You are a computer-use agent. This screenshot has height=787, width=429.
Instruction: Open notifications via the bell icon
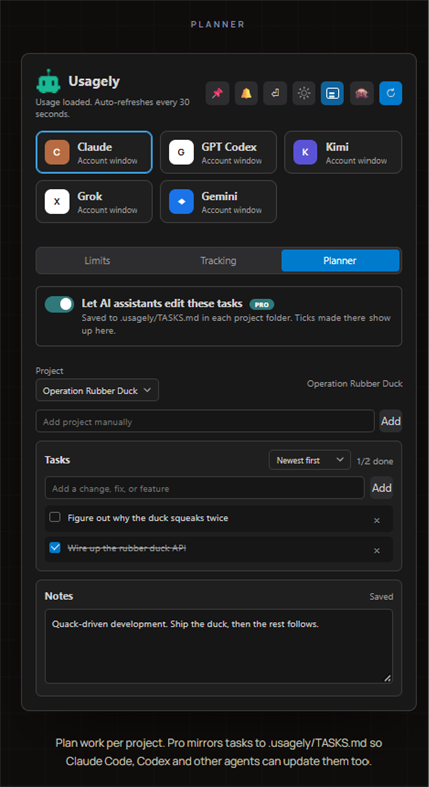tap(246, 93)
